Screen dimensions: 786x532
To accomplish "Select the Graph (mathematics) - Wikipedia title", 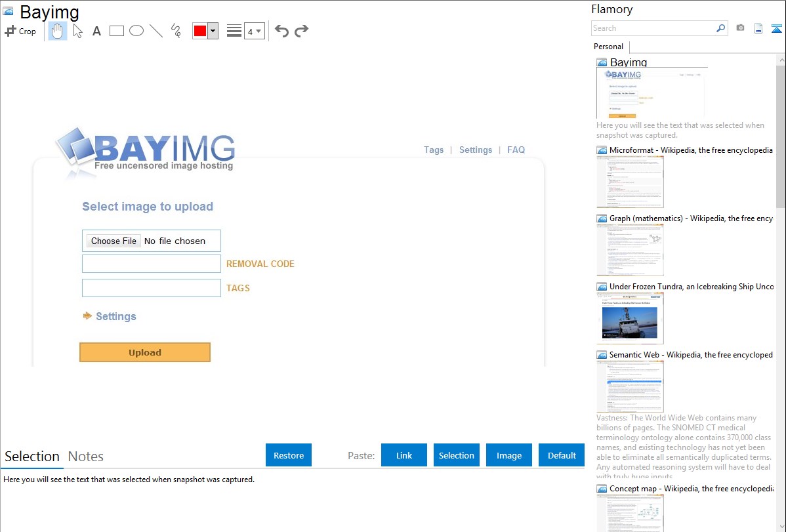I will (691, 218).
